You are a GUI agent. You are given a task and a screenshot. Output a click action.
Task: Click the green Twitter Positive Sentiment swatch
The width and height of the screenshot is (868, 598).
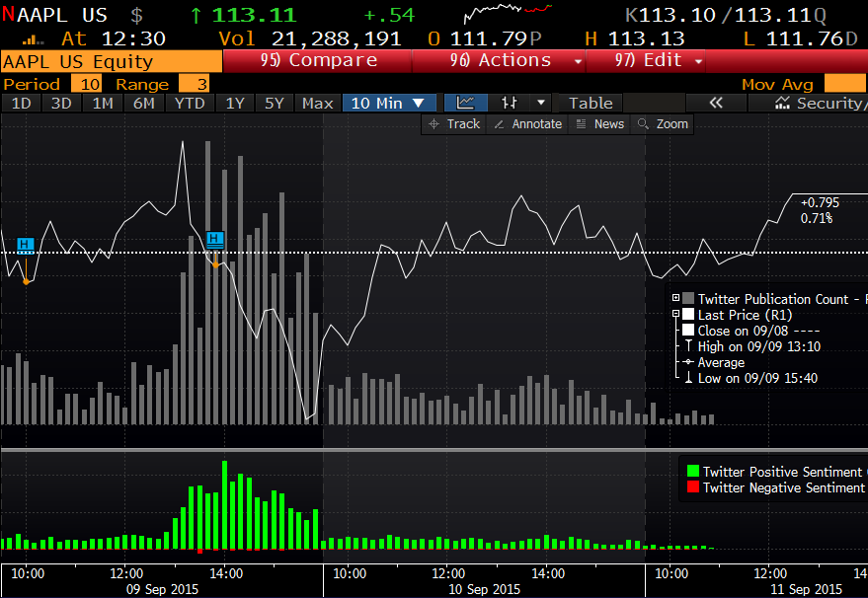[x=693, y=472]
